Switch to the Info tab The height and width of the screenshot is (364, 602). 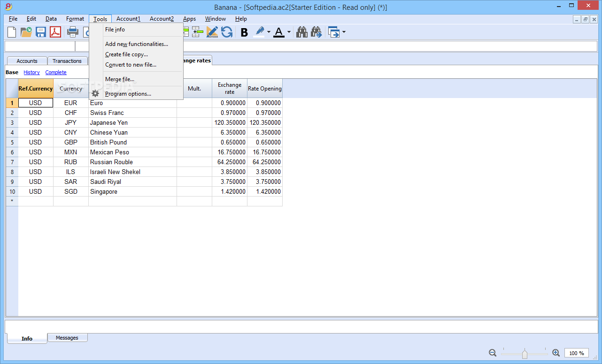(27, 338)
